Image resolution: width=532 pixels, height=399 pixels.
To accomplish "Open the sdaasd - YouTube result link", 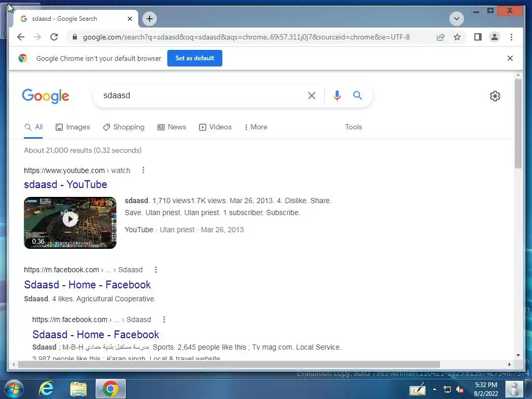I will (65, 184).
